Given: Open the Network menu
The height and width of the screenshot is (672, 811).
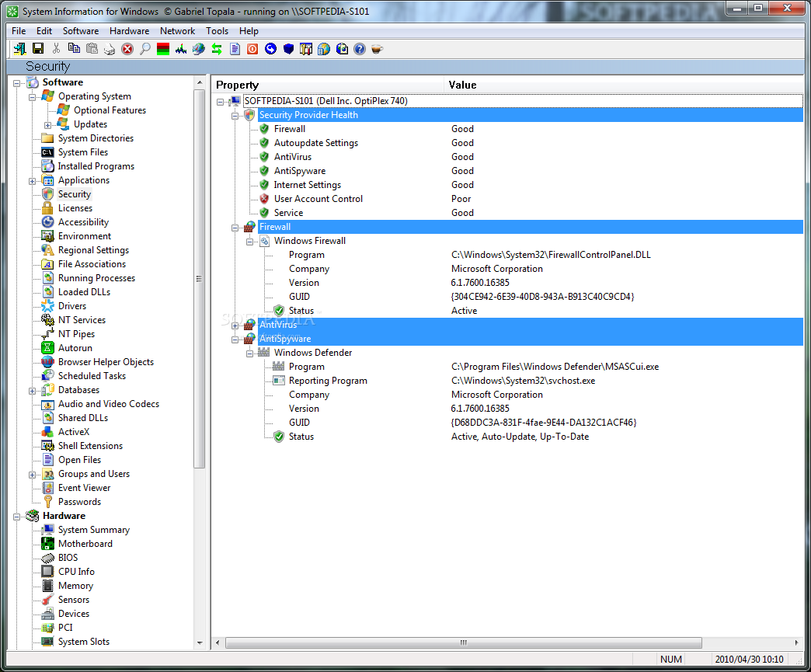Looking at the screenshot, I should (x=177, y=31).
